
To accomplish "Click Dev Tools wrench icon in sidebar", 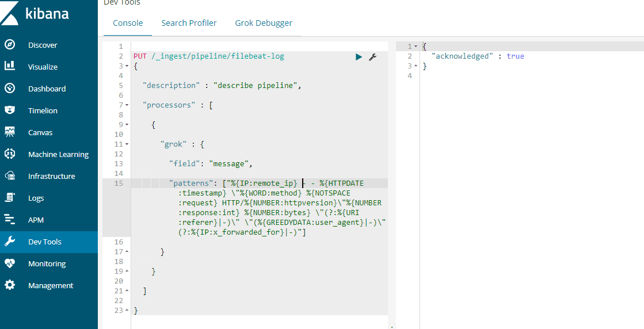I will 10,242.
